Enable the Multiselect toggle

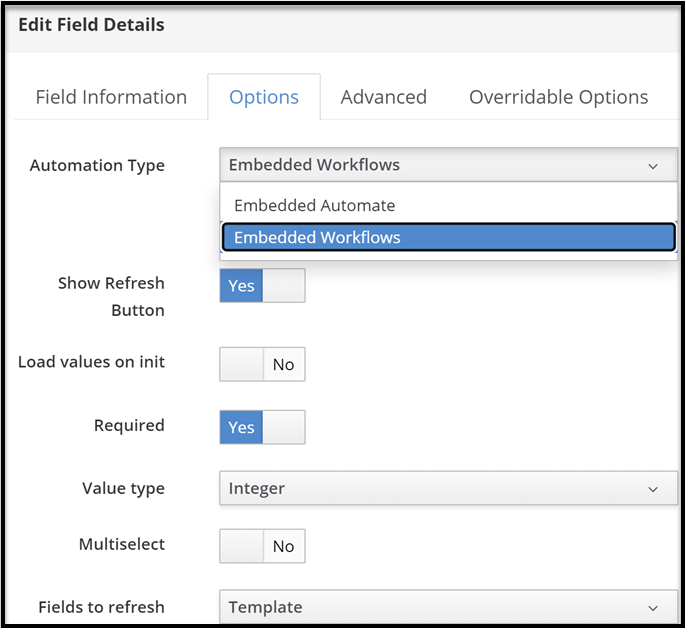click(x=262, y=546)
